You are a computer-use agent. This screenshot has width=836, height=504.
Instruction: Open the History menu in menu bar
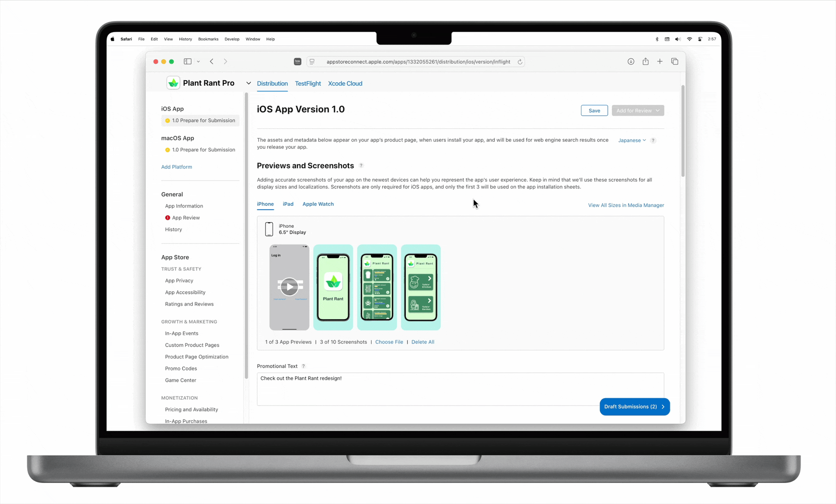185,39
